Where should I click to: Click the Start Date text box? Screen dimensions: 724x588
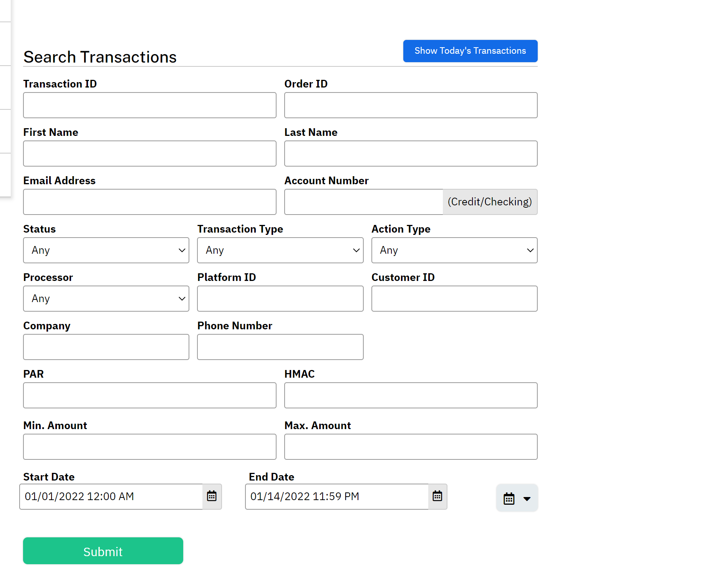111,497
